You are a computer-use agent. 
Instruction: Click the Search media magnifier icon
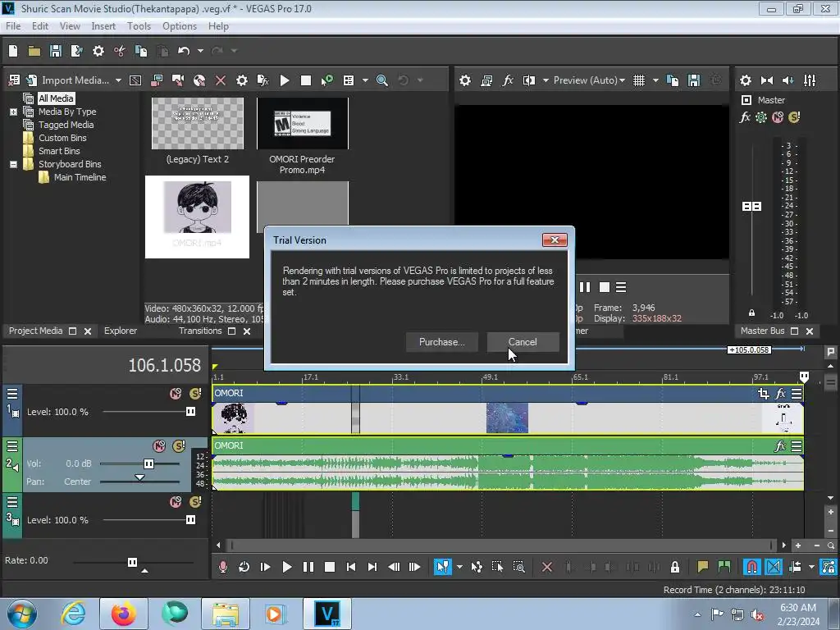pyautogui.click(x=382, y=80)
